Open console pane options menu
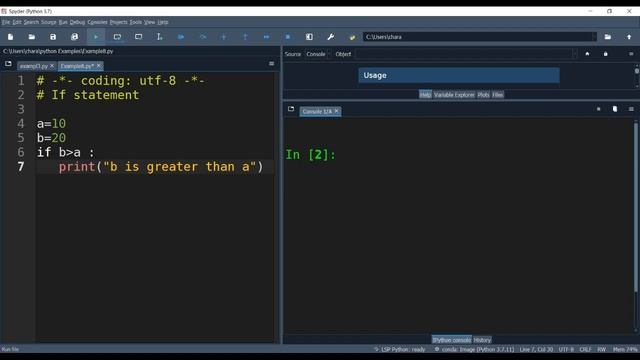Viewport: 640px width, 360px height. (631, 109)
